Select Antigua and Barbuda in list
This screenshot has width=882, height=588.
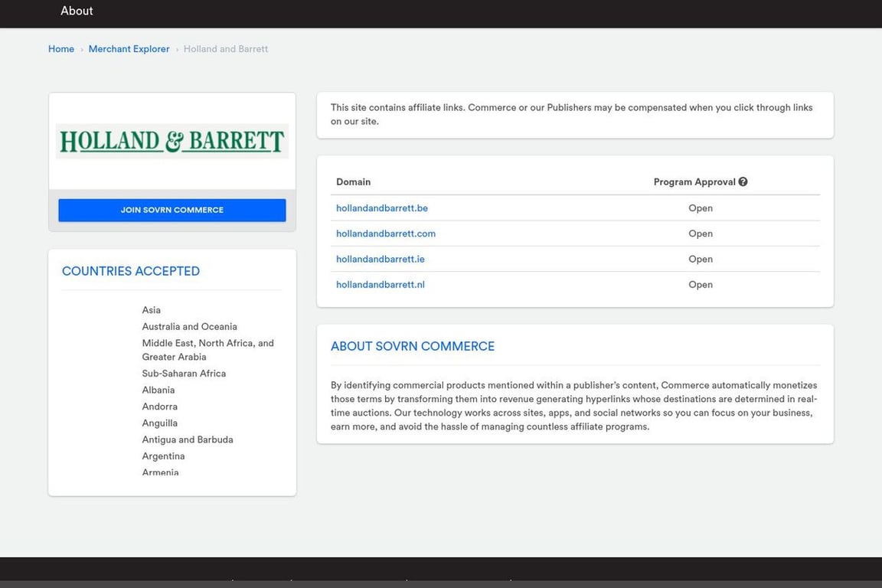coord(188,439)
